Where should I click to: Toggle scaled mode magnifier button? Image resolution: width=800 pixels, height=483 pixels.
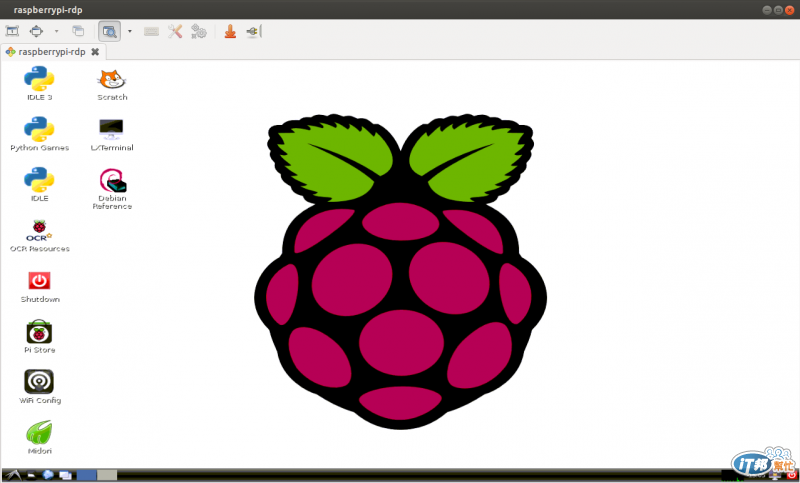click(110, 31)
